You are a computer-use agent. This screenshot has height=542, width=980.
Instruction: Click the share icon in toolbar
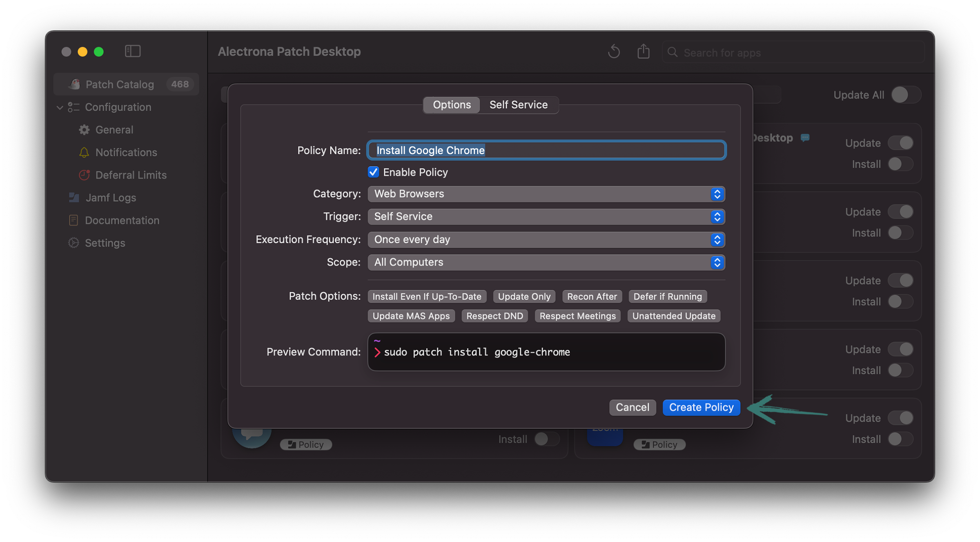[644, 52]
